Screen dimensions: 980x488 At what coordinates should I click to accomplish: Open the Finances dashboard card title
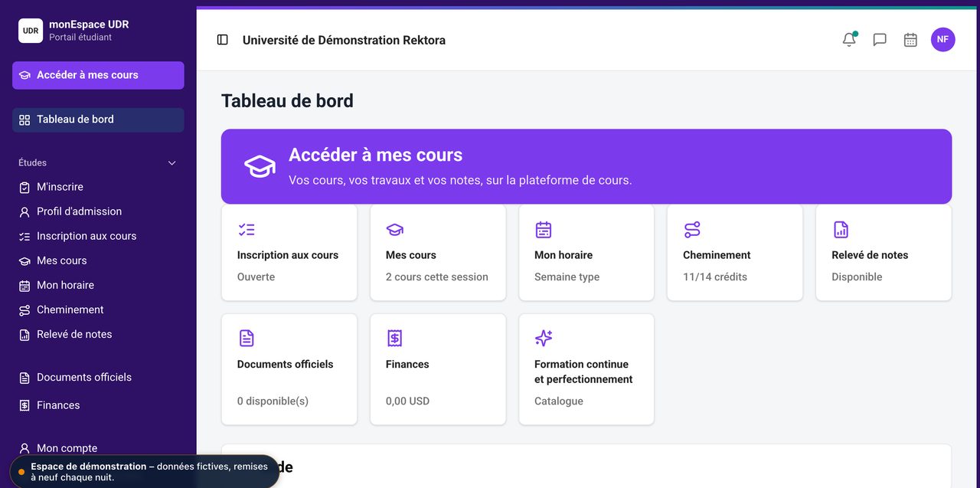click(x=407, y=365)
